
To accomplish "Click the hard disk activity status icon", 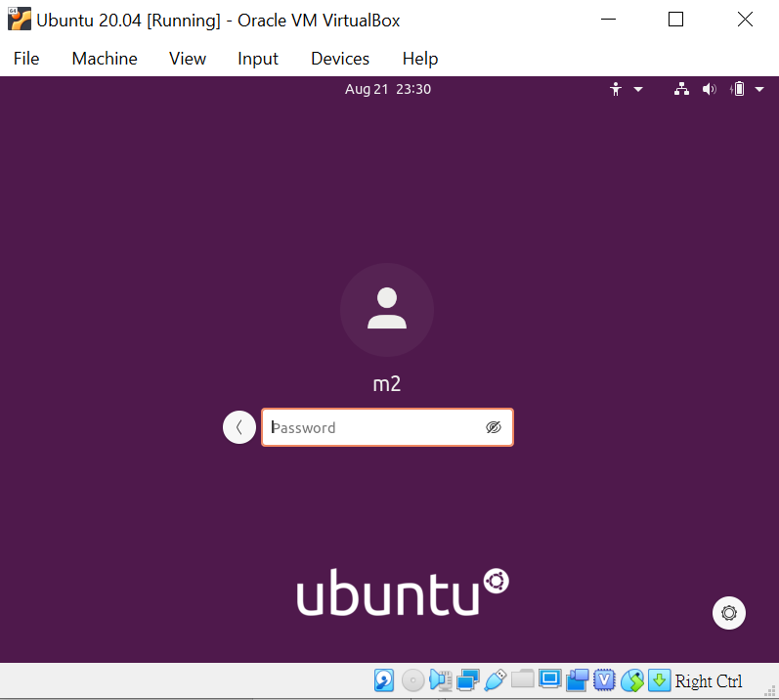I will [384, 680].
